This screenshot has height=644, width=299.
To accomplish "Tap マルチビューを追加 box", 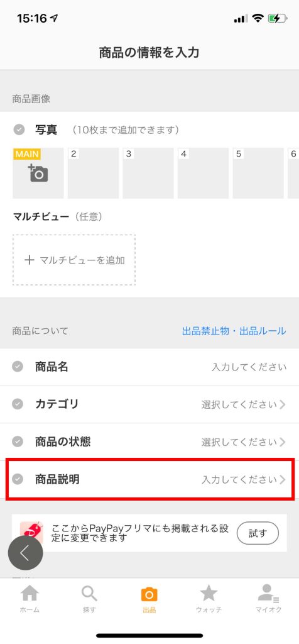I will [74, 260].
